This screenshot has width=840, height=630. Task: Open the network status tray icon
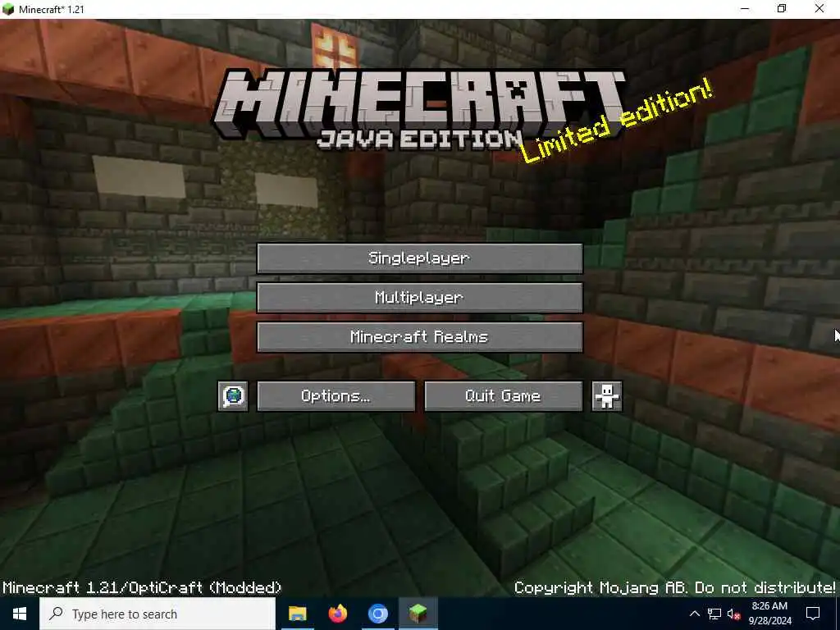[714, 614]
